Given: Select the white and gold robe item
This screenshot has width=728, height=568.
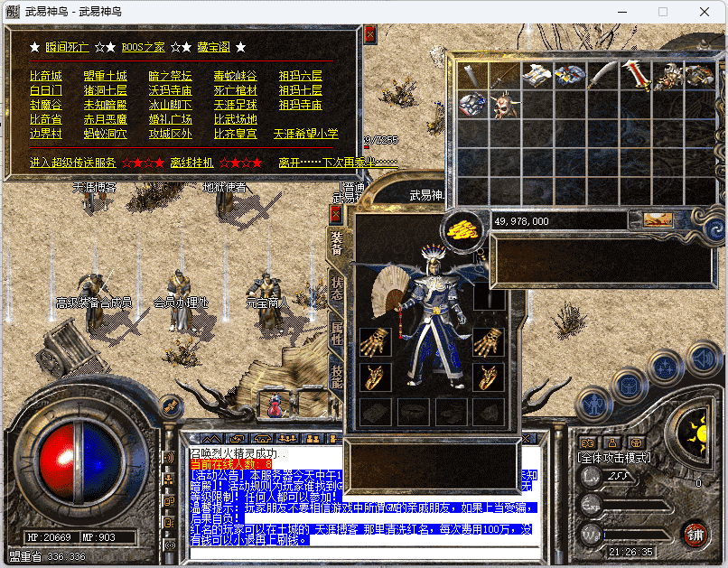Looking at the screenshot, I should click(x=537, y=75).
